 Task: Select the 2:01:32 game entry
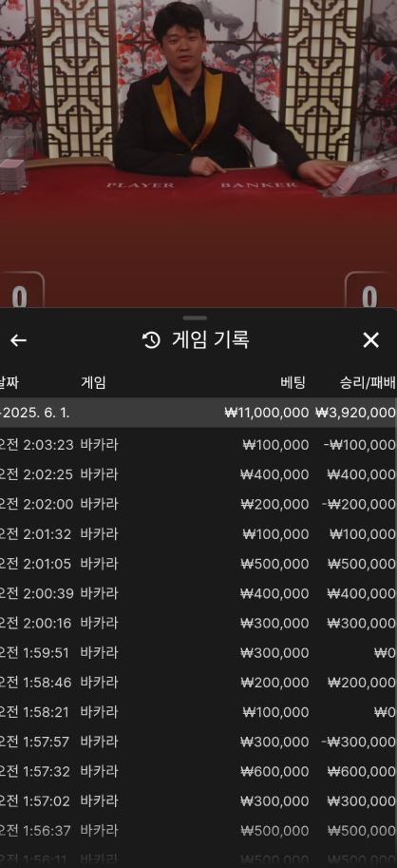coord(198,534)
